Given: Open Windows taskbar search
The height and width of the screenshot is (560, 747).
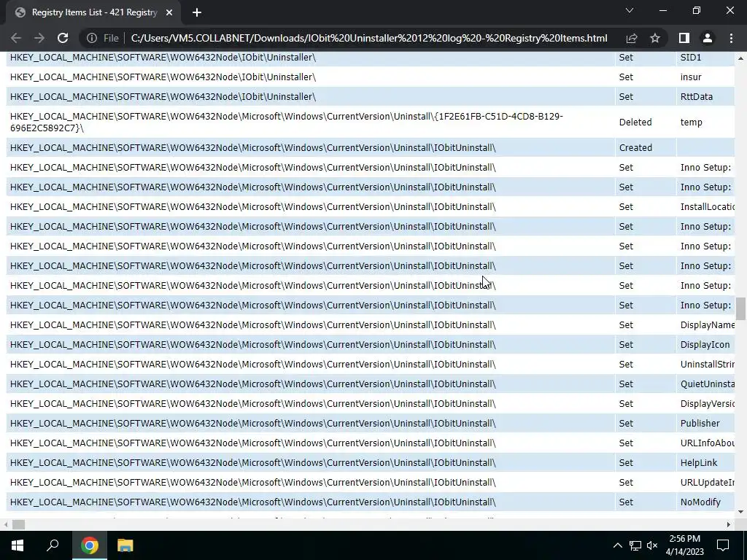Looking at the screenshot, I should pos(53,545).
